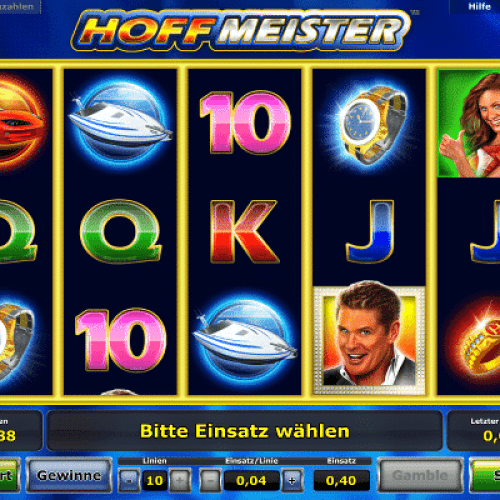Image resolution: width=500 pixels, height=500 pixels.
Task: Decrease the number of Linien
Action: [129, 480]
